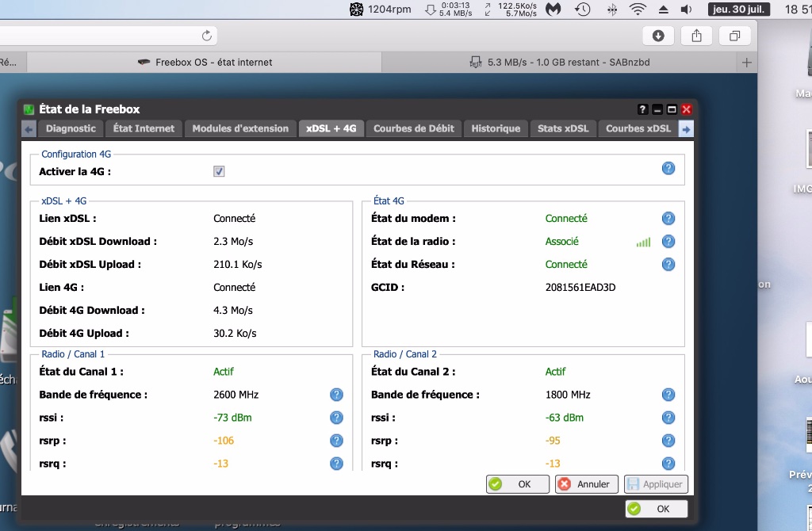Open help for Canal 2 rsrp
The image size is (812, 531).
(668, 441)
